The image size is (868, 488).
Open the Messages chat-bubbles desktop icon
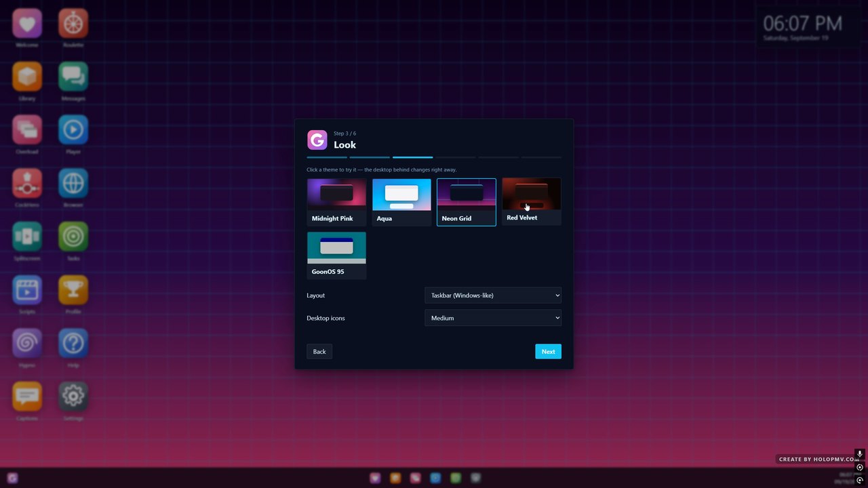tap(73, 77)
